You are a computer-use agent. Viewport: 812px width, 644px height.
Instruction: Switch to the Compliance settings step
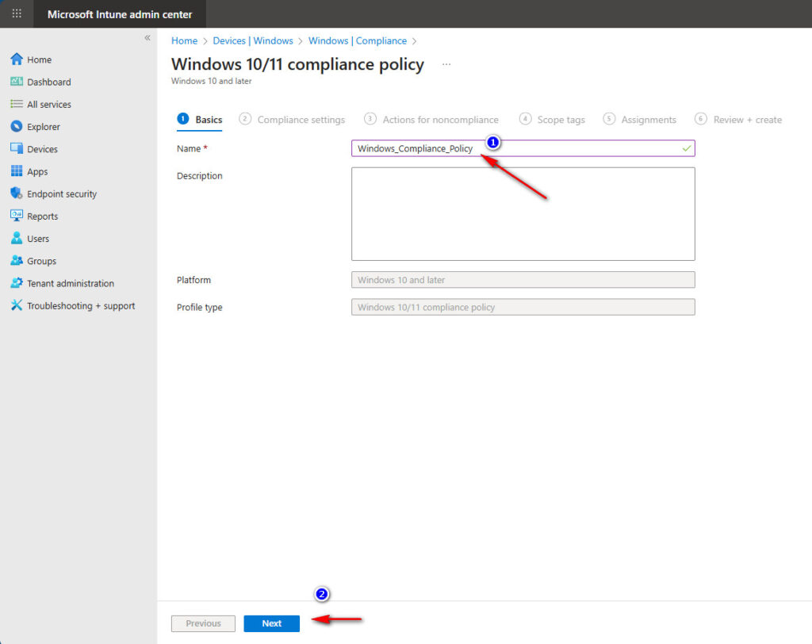coord(301,120)
